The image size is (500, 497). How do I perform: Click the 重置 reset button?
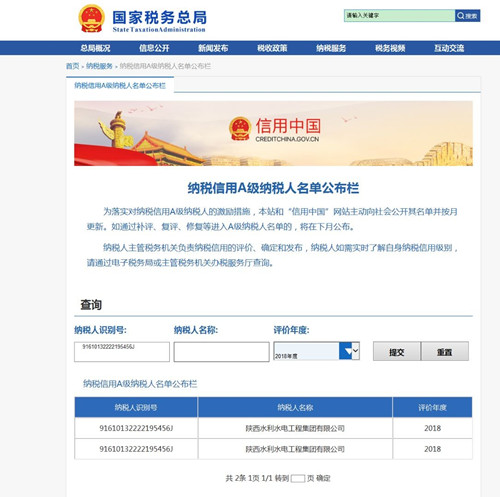(445, 352)
